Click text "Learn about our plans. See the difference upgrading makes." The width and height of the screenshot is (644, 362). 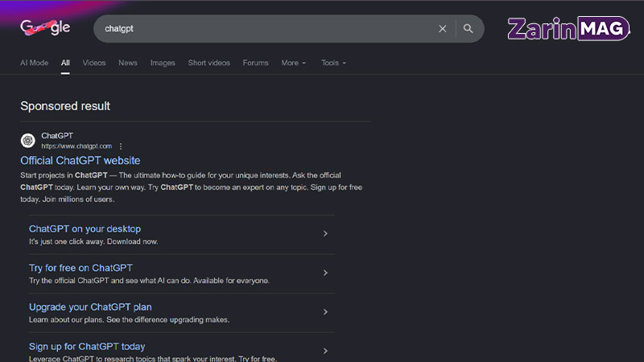(129, 319)
